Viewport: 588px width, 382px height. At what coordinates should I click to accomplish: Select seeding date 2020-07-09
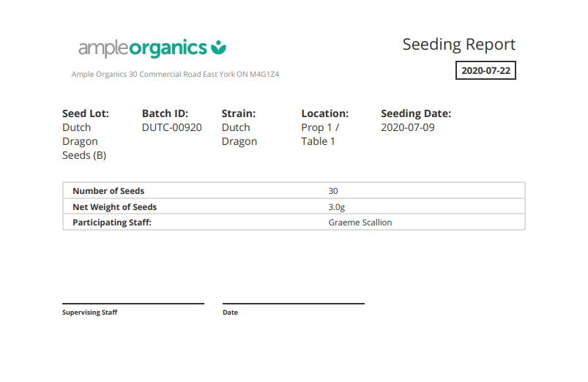click(x=408, y=127)
